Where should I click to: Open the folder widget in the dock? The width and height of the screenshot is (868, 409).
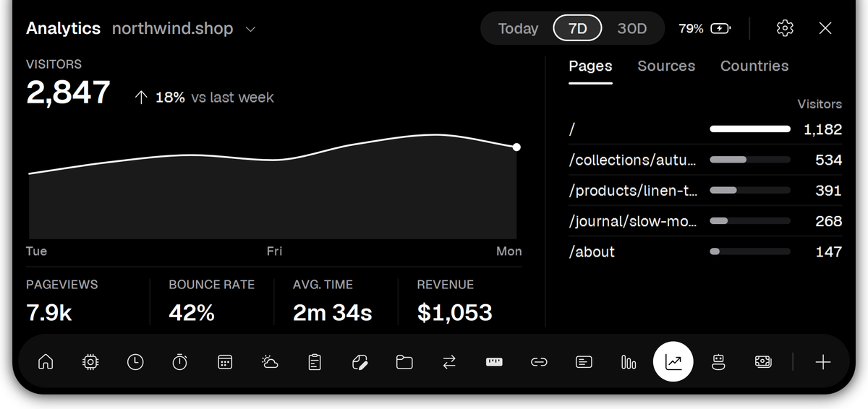[x=404, y=362]
